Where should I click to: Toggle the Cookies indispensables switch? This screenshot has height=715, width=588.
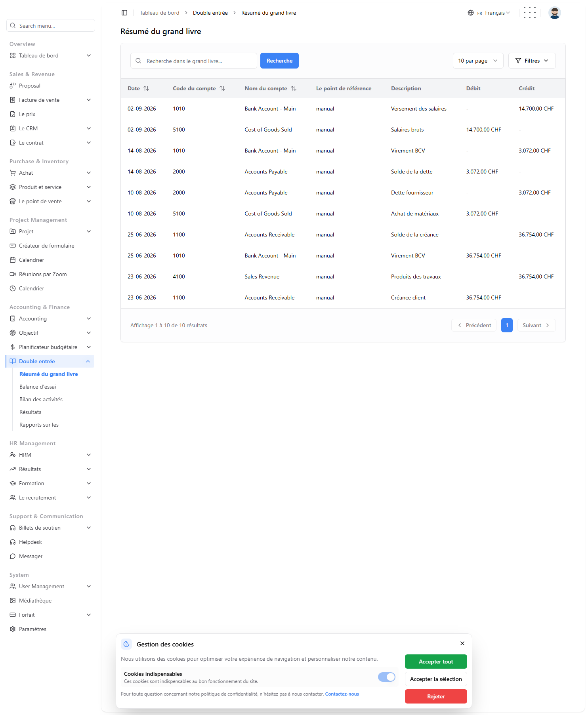387,677
